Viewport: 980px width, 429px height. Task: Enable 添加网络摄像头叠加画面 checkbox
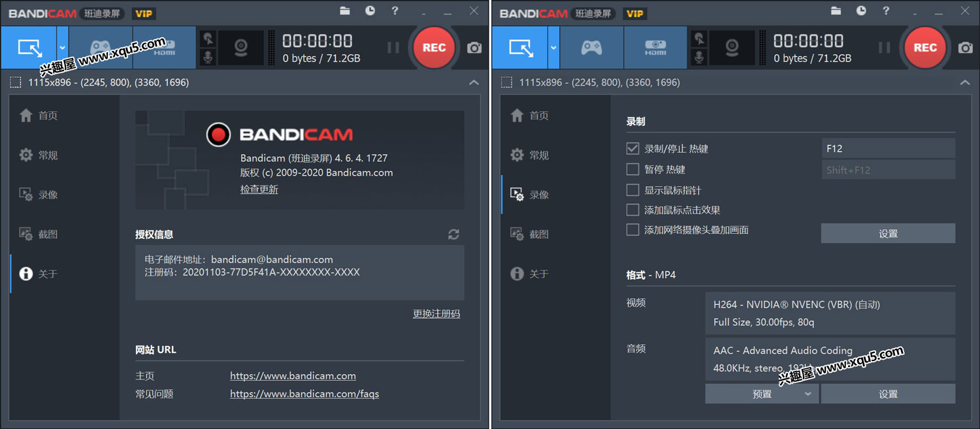point(632,230)
